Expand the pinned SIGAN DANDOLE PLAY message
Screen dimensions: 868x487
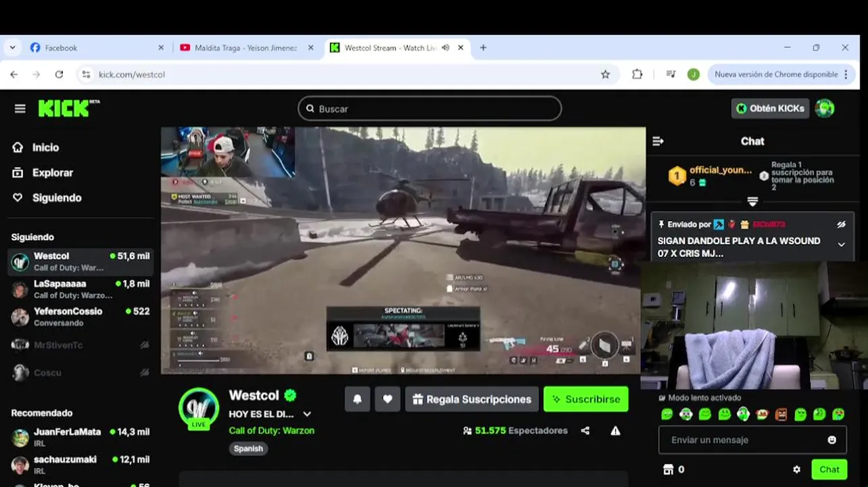841,244
